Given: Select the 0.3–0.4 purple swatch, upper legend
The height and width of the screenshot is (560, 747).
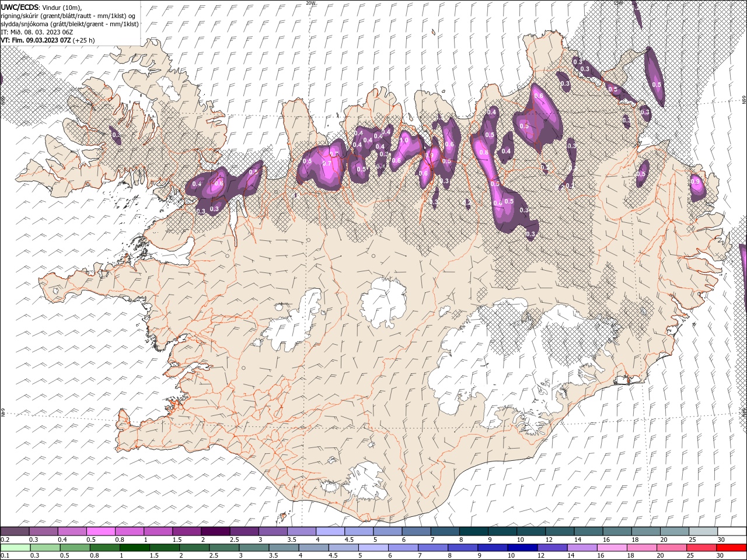Looking at the screenshot, I should coord(44,531).
